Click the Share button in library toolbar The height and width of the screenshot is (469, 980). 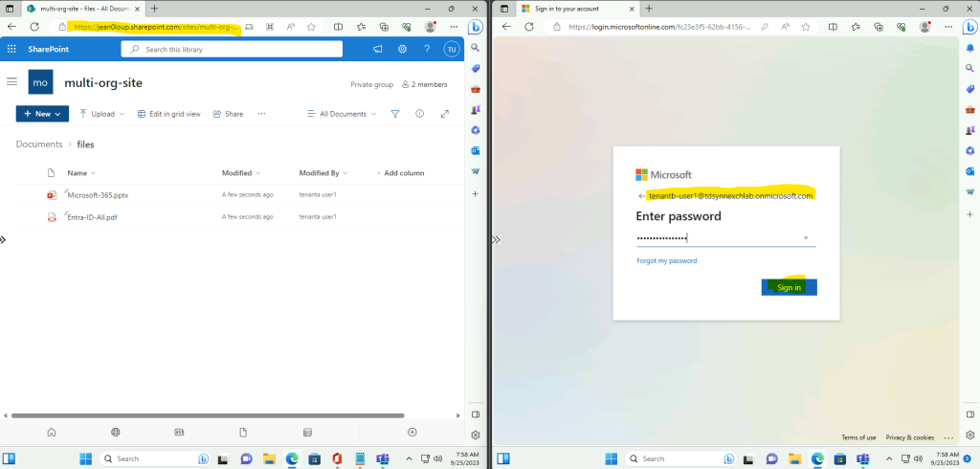pyautogui.click(x=228, y=114)
